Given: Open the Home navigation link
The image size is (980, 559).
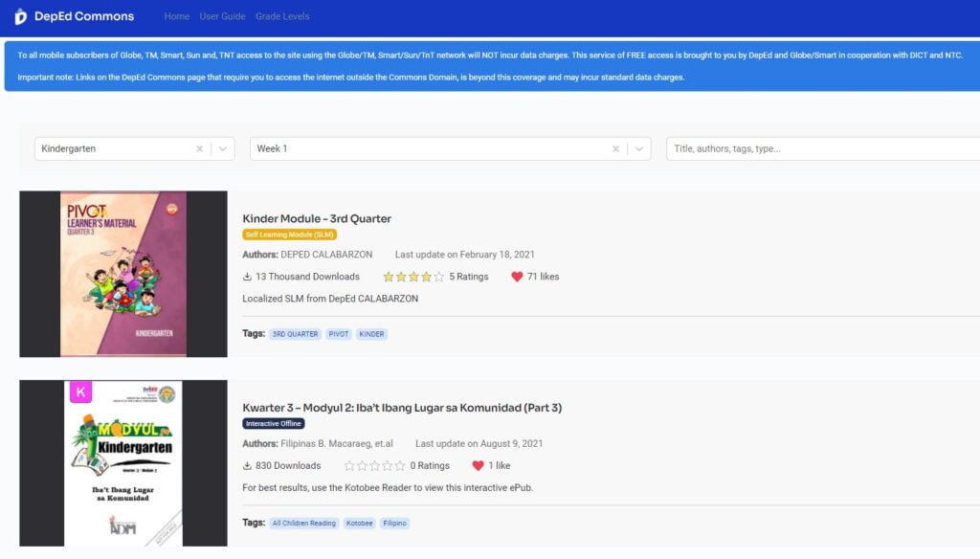Looking at the screenshot, I should (177, 16).
